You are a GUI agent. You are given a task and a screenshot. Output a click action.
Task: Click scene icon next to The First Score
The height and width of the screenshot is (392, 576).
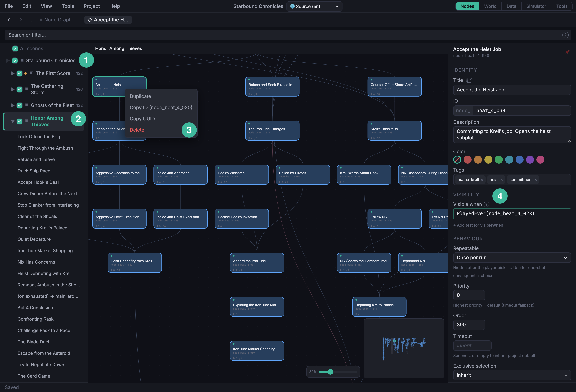pyautogui.click(x=31, y=73)
